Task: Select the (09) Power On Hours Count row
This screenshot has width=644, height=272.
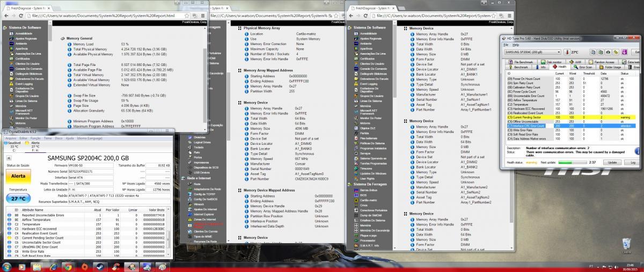Action: pyautogui.click(x=570, y=79)
